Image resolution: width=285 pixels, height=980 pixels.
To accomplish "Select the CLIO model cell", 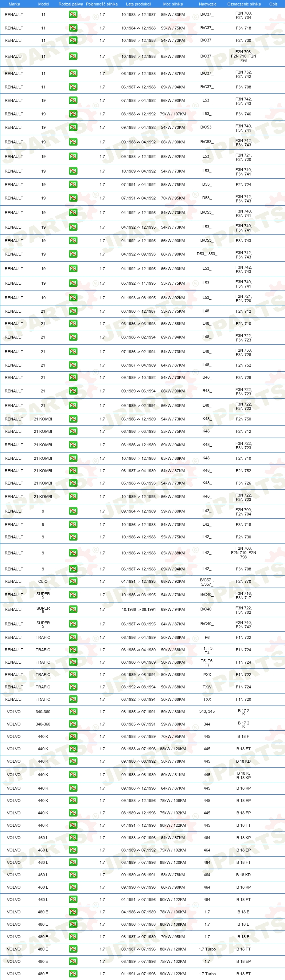I will [43, 582].
